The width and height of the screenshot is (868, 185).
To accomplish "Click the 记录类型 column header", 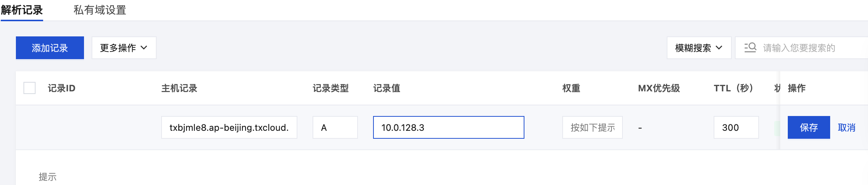I will pyautogui.click(x=331, y=88).
